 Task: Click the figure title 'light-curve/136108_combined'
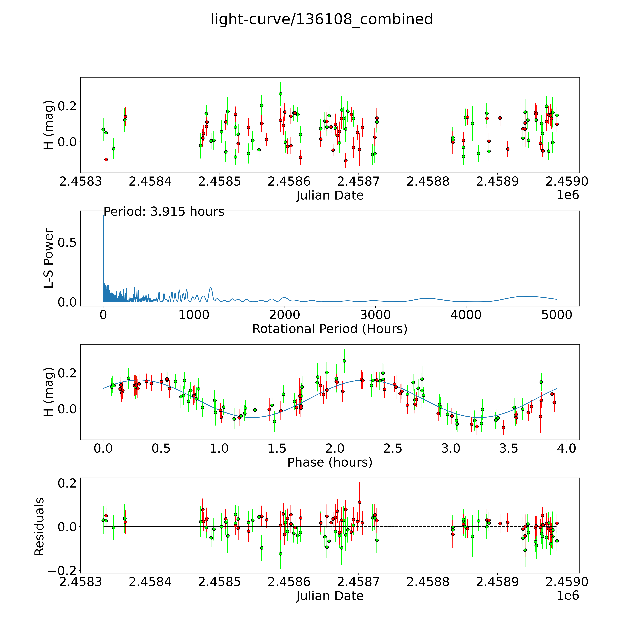[322, 19]
